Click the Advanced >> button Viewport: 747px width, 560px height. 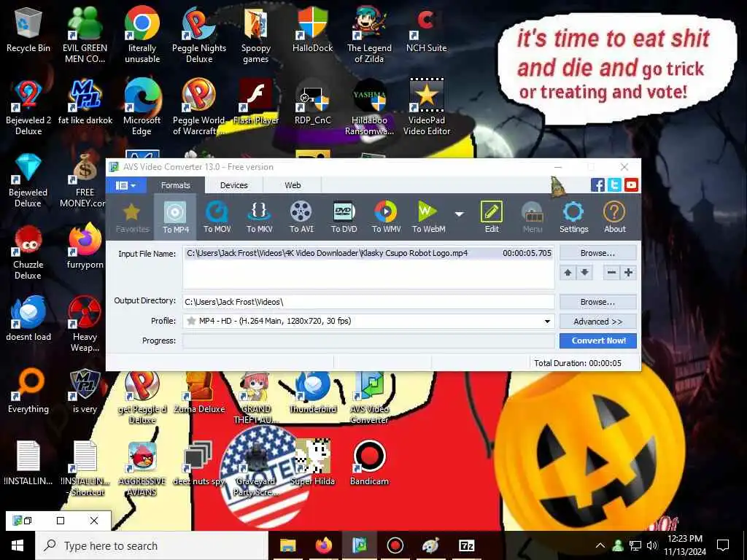[598, 322]
